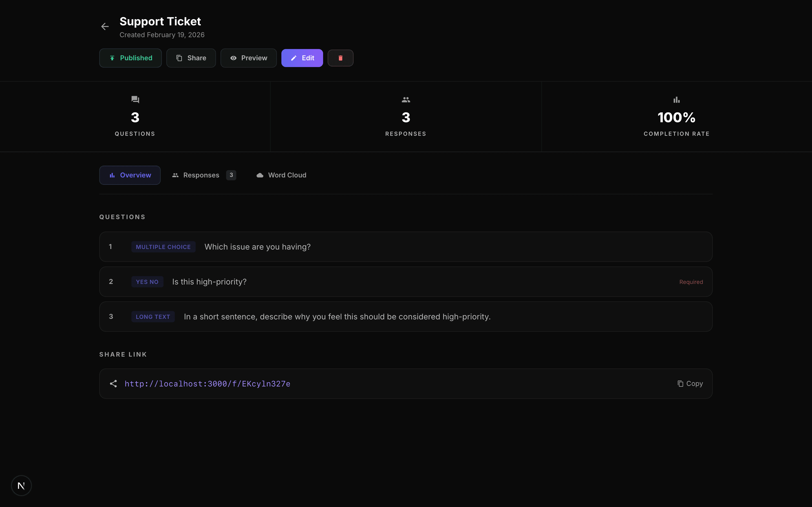The height and width of the screenshot is (507, 812).
Task: Open the form Preview
Action: click(x=248, y=58)
